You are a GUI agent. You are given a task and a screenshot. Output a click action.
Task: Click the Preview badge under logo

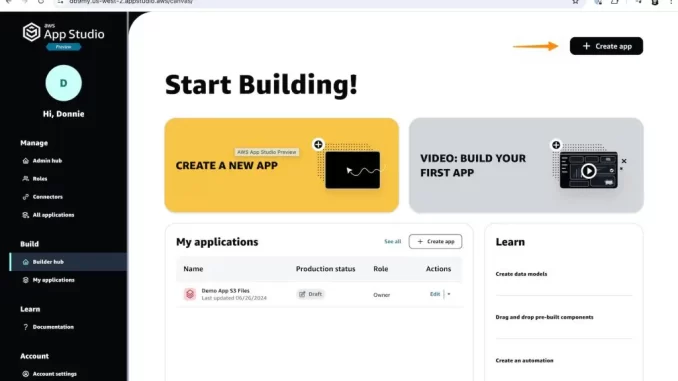tap(64, 47)
